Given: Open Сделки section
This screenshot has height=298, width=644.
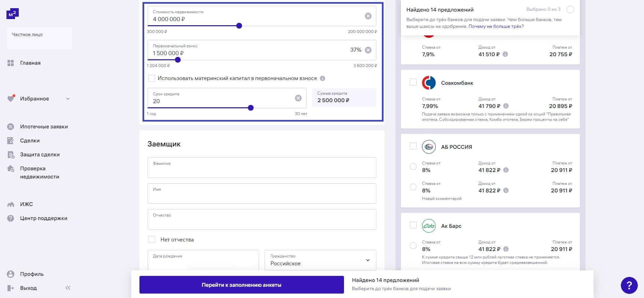Looking at the screenshot, I should 30,141.
